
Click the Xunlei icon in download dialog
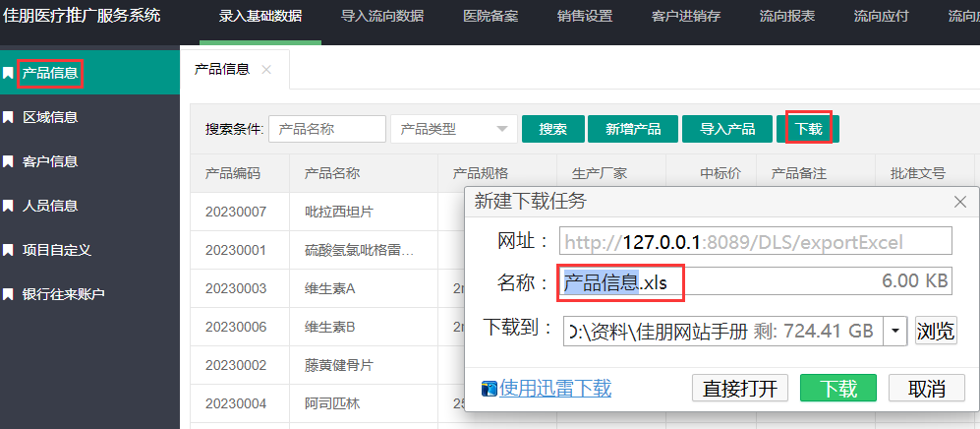(x=490, y=389)
